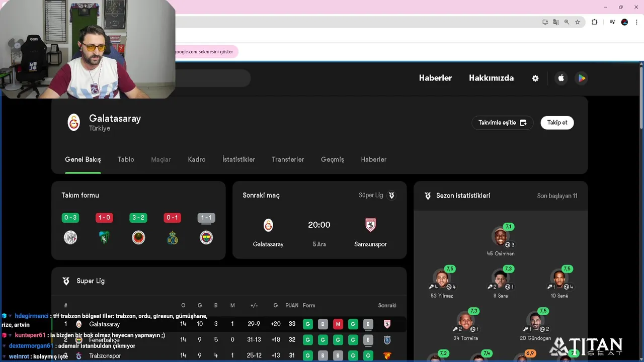
Task: Open the Chrome media controls icon
Action: click(x=612, y=22)
